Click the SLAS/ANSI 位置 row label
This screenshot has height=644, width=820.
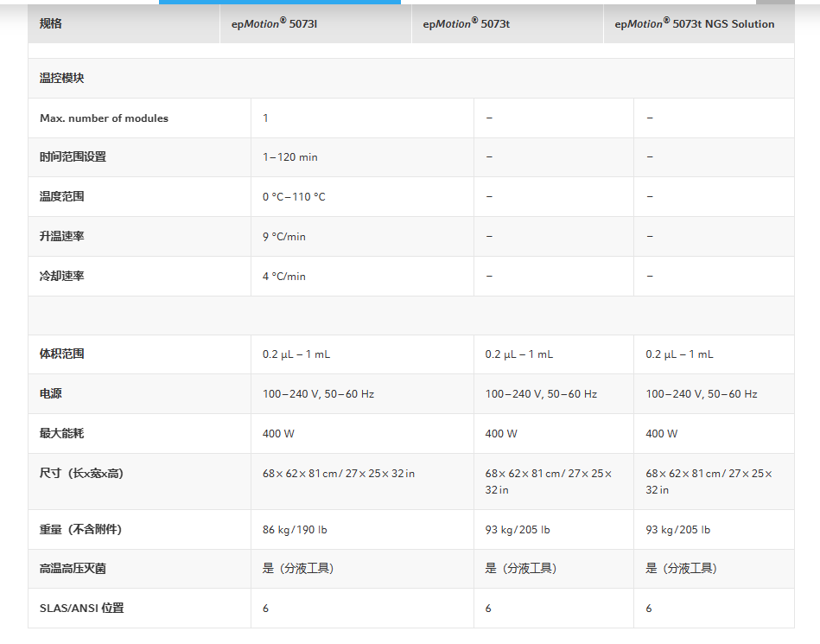[x=81, y=608]
